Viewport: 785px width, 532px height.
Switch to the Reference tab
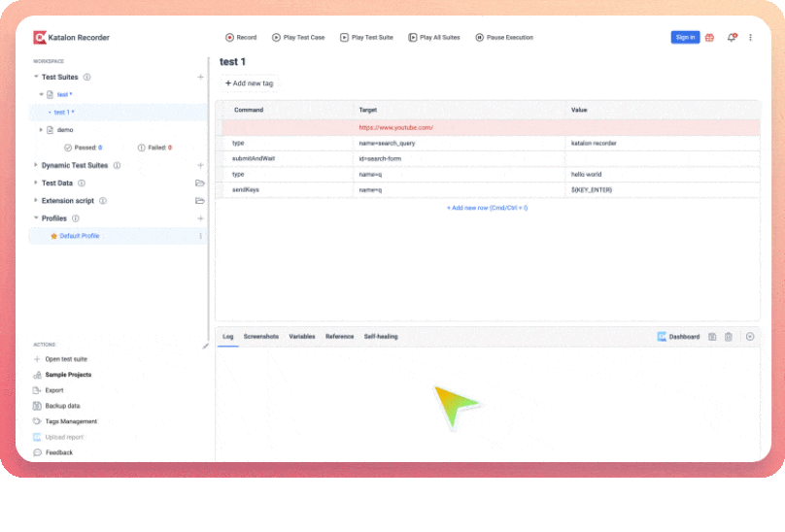pos(339,336)
